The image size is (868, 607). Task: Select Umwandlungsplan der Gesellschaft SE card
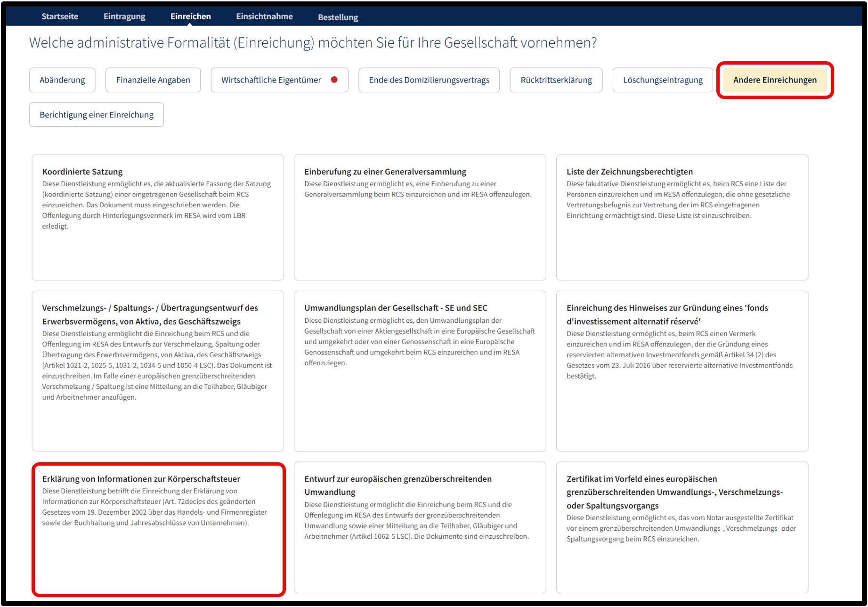[420, 371]
